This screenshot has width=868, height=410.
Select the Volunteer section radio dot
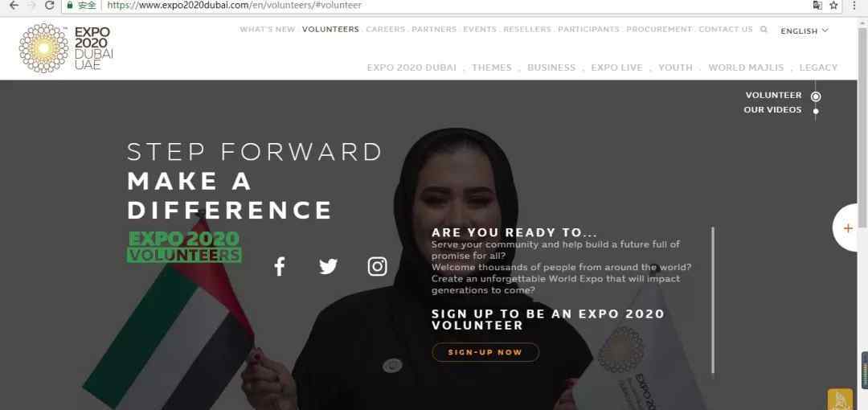coord(816,96)
